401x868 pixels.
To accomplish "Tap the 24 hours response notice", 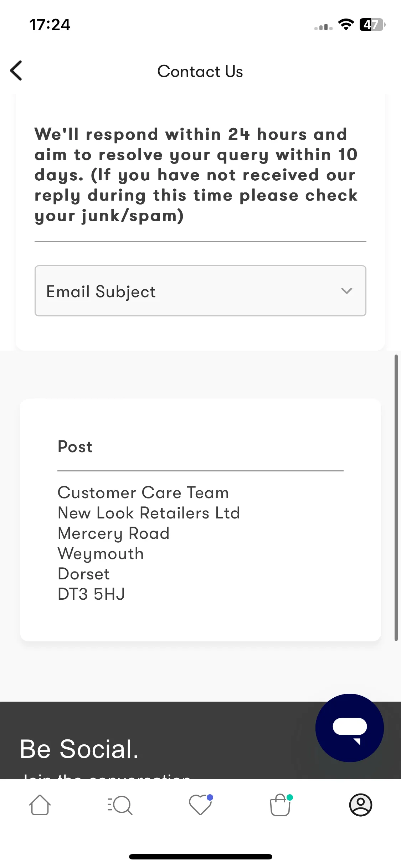I will pyautogui.click(x=196, y=175).
